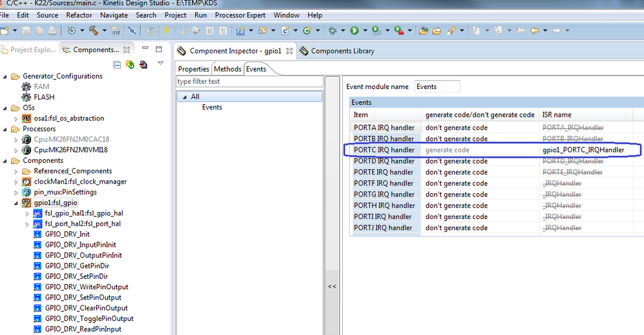Screen dimensions: 644x335
Task: Minimize the Components view panel
Action: [x=145, y=48]
